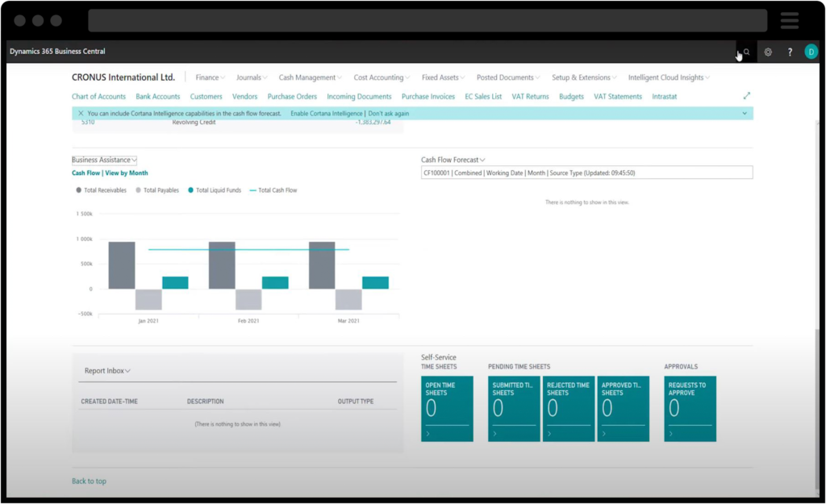
Task: Open the Fixed Assets menu
Action: click(443, 77)
